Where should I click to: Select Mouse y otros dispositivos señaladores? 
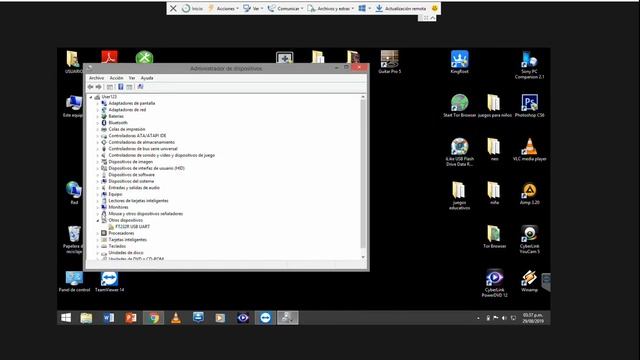(x=145, y=214)
